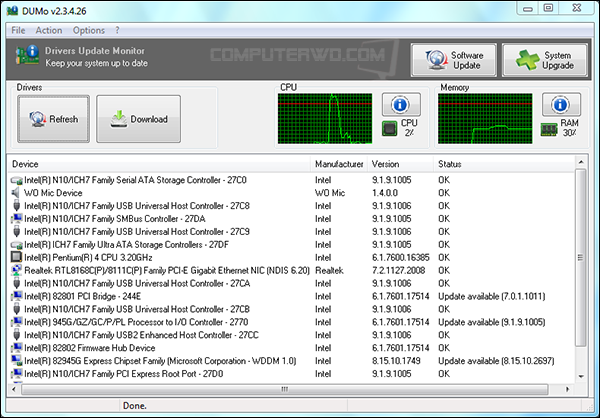Click the WO Mic Device icon
Image resolution: width=600 pixels, height=418 pixels.
coord(16,193)
